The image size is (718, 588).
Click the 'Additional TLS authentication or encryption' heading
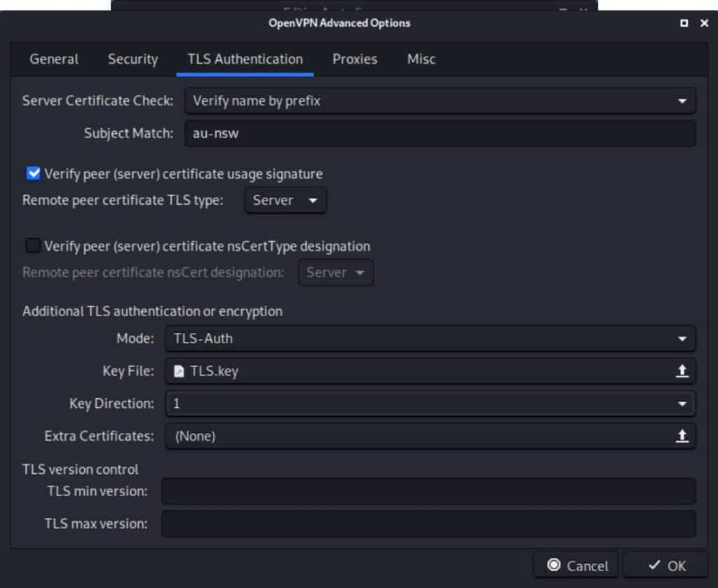coord(152,311)
